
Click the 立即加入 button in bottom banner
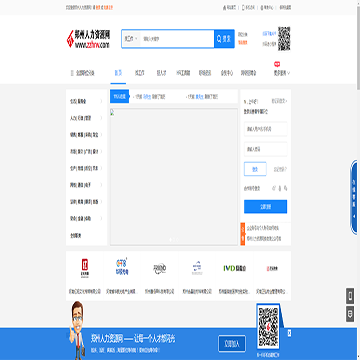pos(232,344)
